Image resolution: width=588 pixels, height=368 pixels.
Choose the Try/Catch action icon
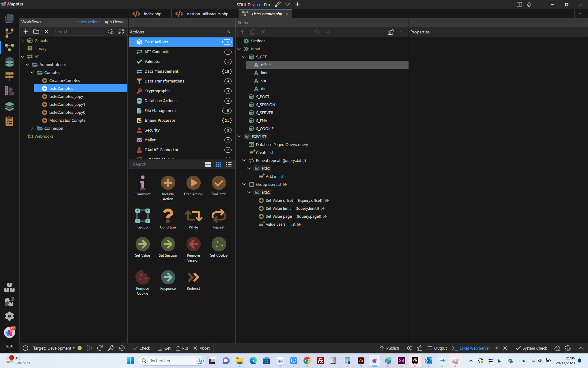tap(219, 183)
